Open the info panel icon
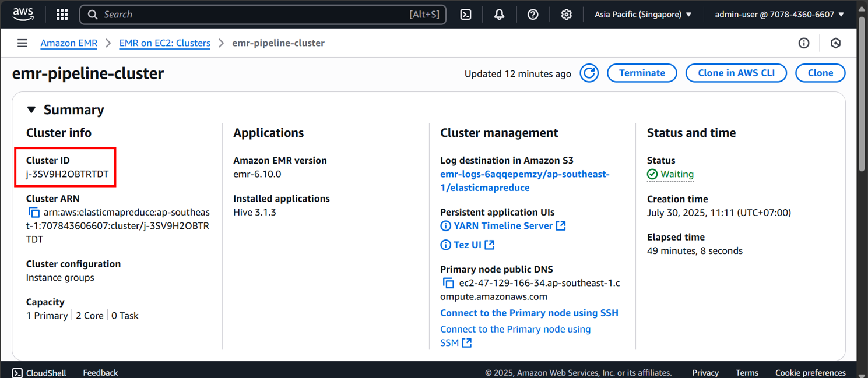Image resolution: width=868 pixels, height=378 pixels. (x=803, y=43)
